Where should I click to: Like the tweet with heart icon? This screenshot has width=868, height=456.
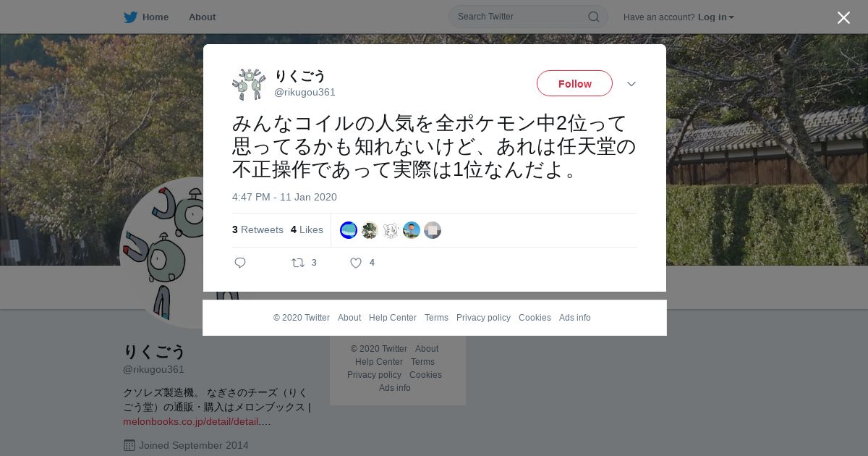[x=356, y=263]
